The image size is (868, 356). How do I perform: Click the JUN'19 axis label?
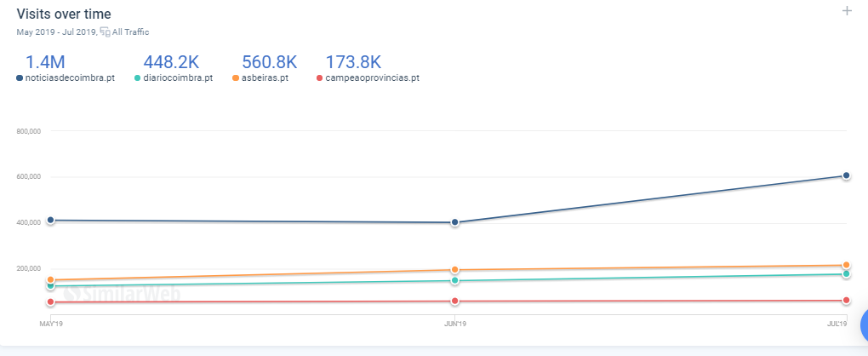tap(455, 324)
